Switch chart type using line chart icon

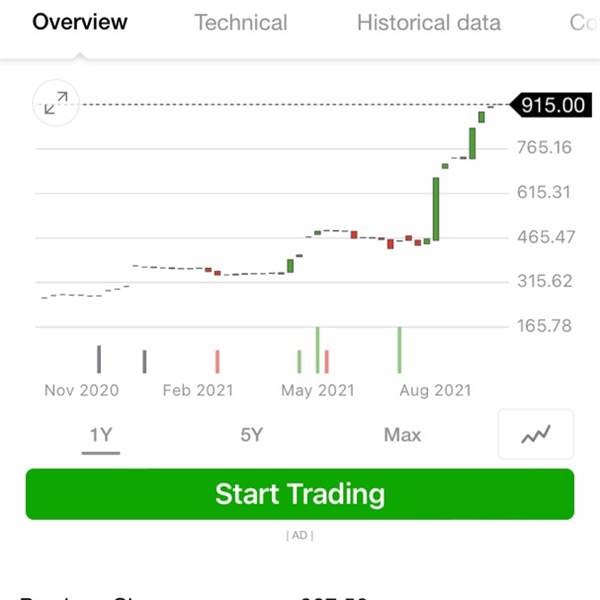point(536,434)
